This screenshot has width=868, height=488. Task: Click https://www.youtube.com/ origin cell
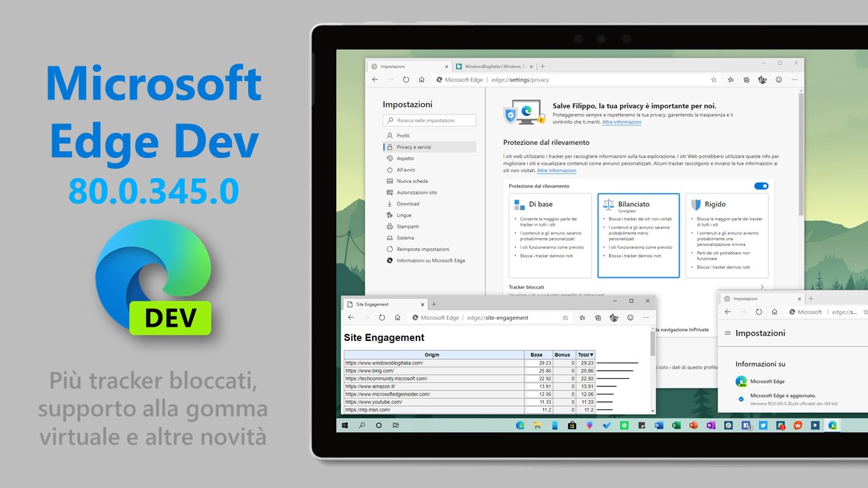(434, 402)
